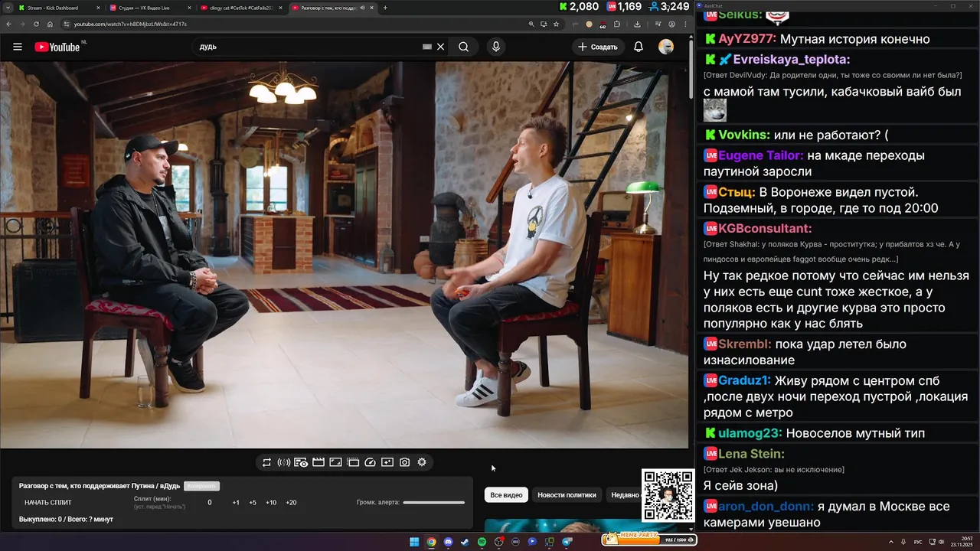Click the Копировать button next to title

click(x=201, y=486)
